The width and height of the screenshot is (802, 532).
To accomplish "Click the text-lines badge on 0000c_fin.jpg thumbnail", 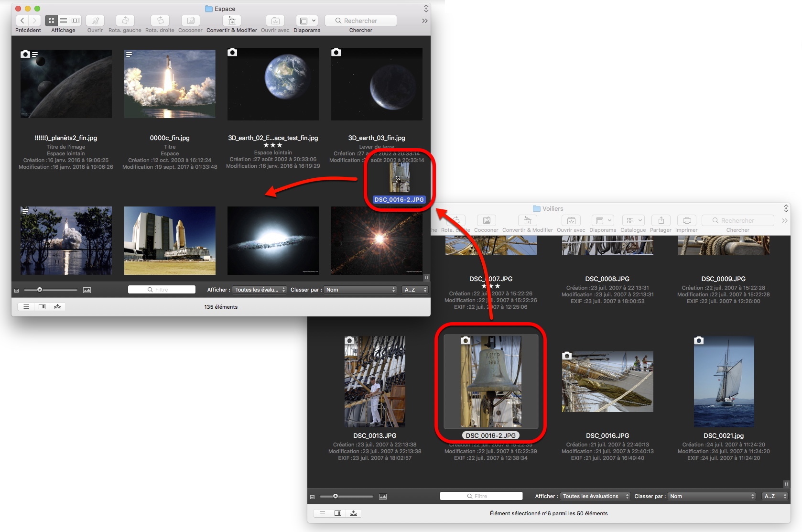I will tap(129, 54).
